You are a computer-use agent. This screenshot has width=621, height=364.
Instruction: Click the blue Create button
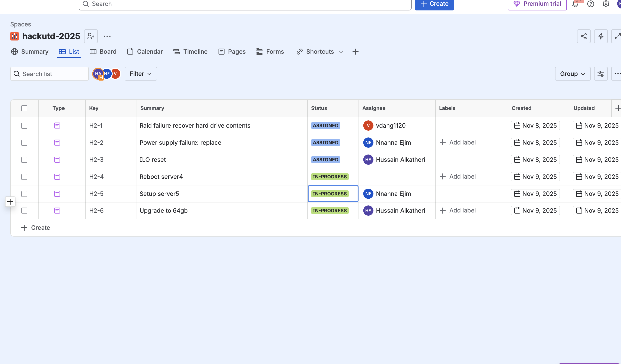(x=434, y=4)
